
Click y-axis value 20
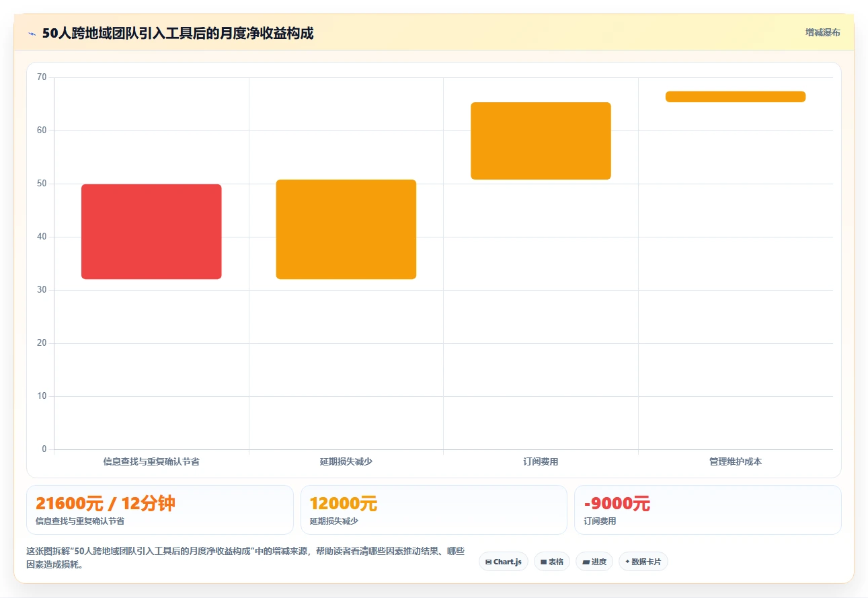[42, 343]
